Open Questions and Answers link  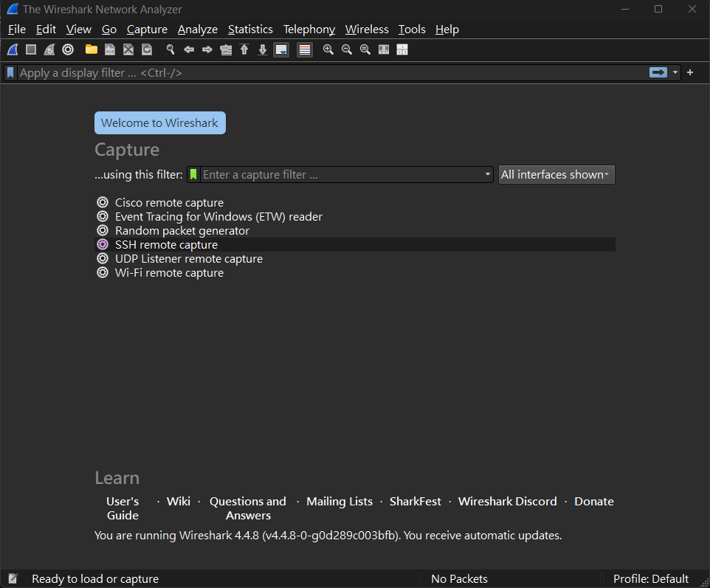(248, 508)
